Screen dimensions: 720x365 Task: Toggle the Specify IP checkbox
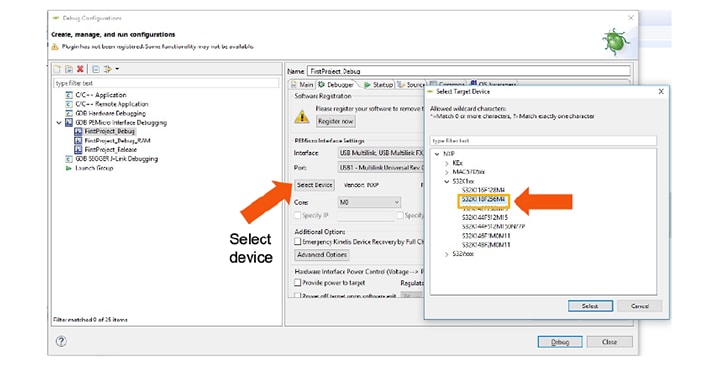pos(298,215)
